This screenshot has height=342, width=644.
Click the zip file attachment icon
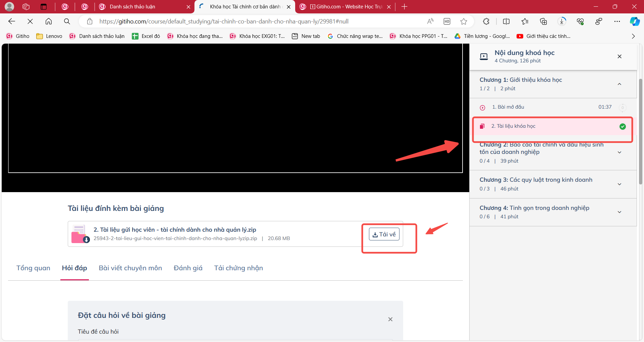pyautogui.click(x=80, y=234)
